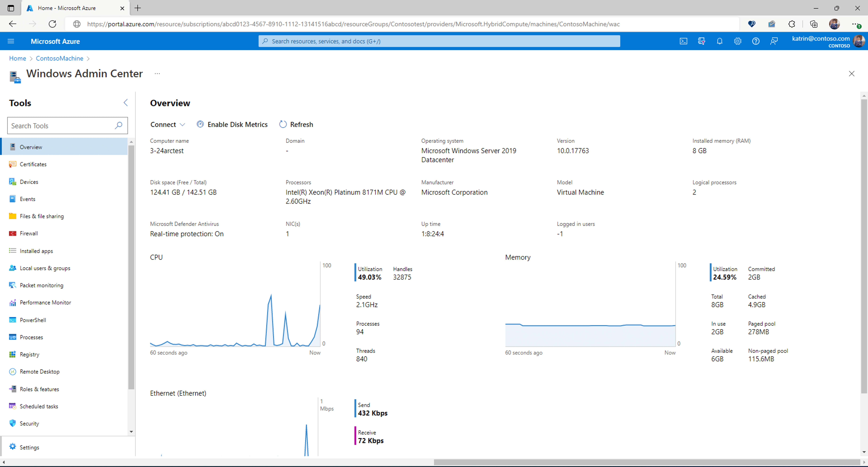This screenshot has width=868, height=467.
Task: Open Cloud Shell icon in Azure header
Action: (683, 41)
